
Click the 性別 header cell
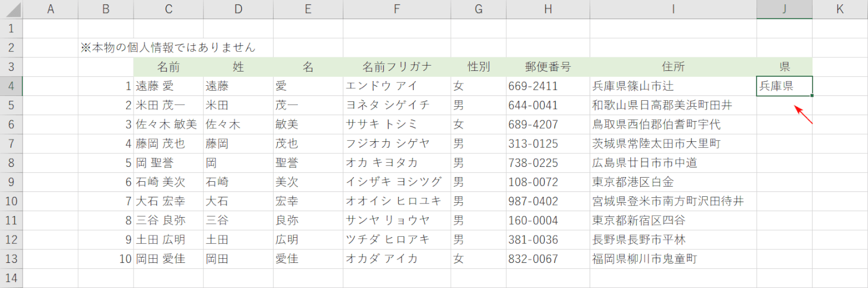(x=479, y=67)
